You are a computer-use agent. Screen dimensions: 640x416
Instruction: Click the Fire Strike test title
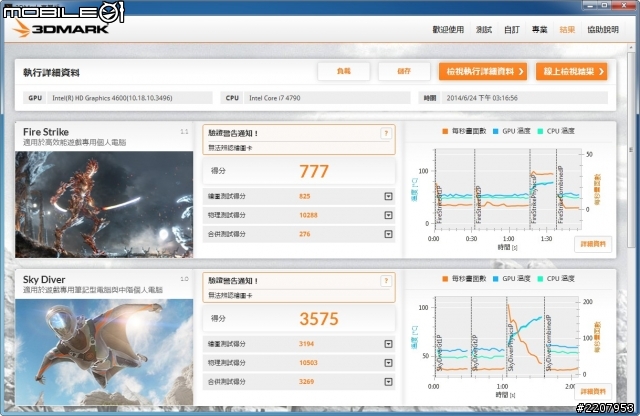coord(46,132)
